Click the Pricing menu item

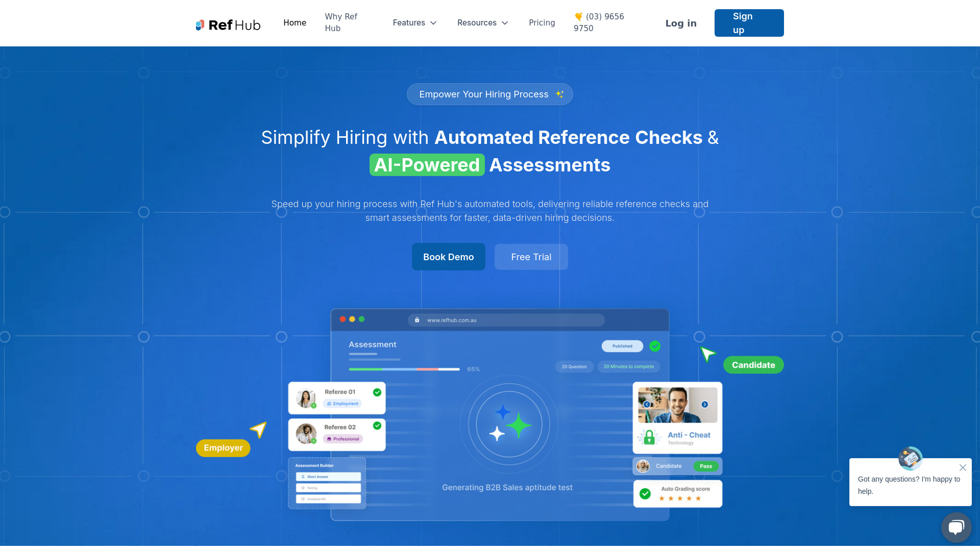coord(542,23)
